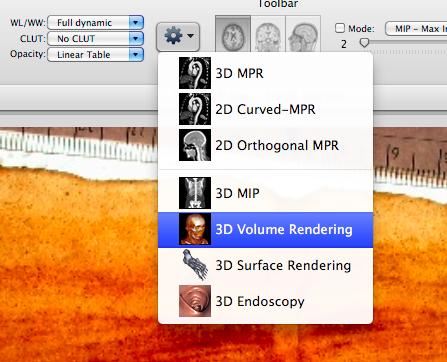Screen dimensions: 447x362
Task: Toggle the Mode checkbox
Action: pos(340,28)
